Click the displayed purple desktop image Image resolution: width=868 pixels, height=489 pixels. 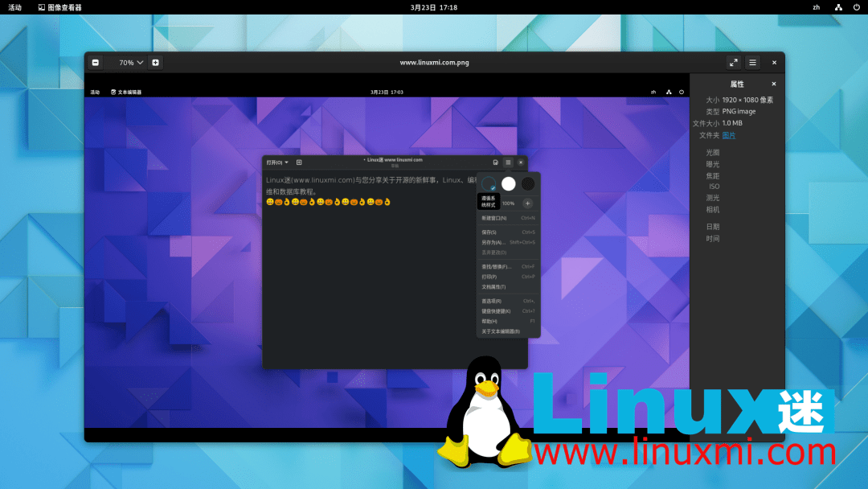coord(387,257)
